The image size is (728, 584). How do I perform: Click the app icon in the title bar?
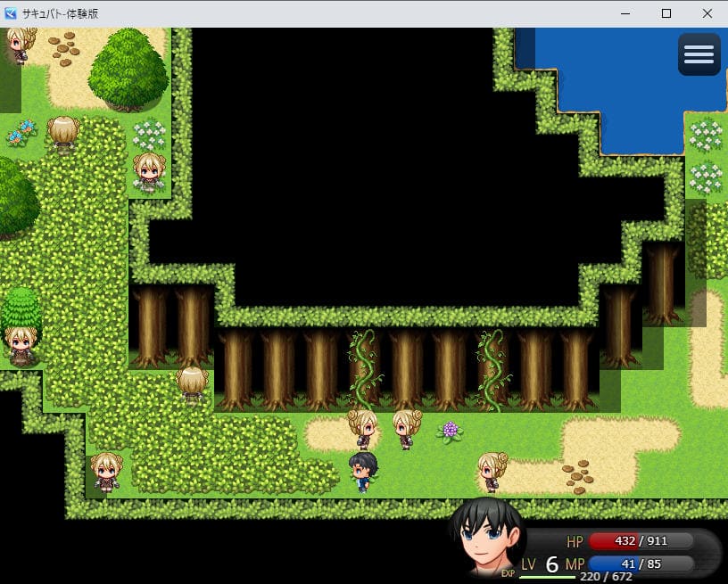10,13
